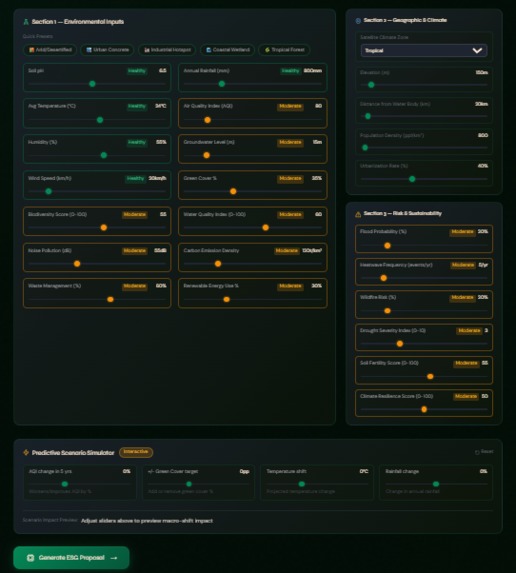Open the Satellite Climate Zone dropdown
Image resolution: width=516 pixels, height=573 pixels.
point(424,50)
